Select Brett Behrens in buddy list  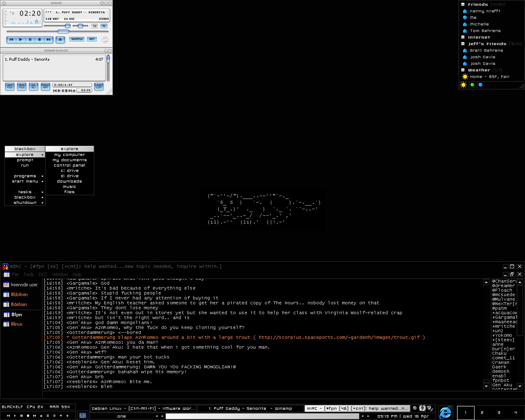point(486,50)
